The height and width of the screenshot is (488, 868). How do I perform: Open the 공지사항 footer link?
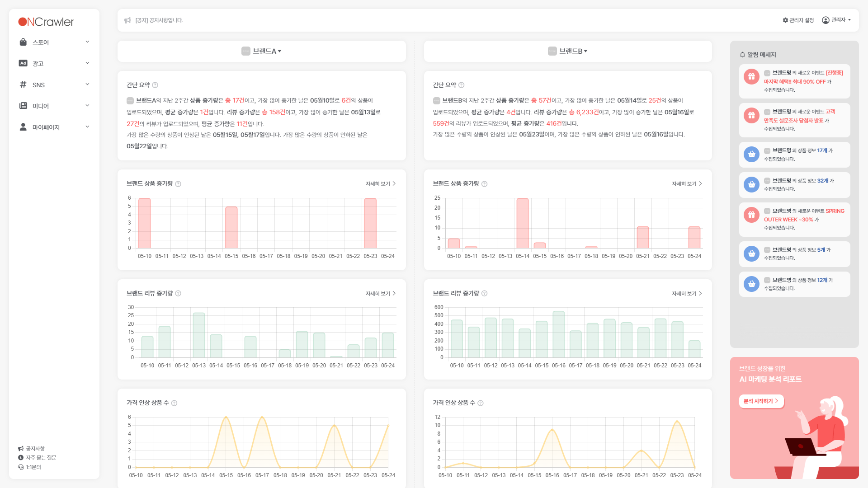pyautogui.click(x=31, y=449)
